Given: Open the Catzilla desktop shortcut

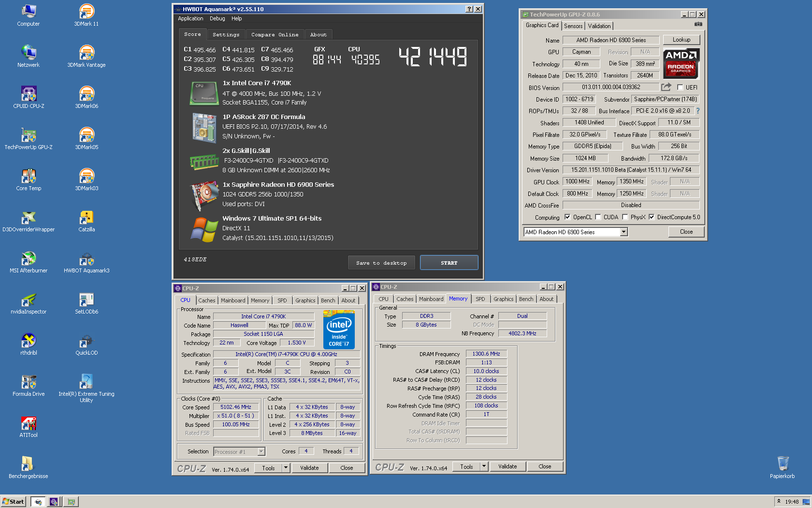Looking at the screenshot, I should click(87, 221).
